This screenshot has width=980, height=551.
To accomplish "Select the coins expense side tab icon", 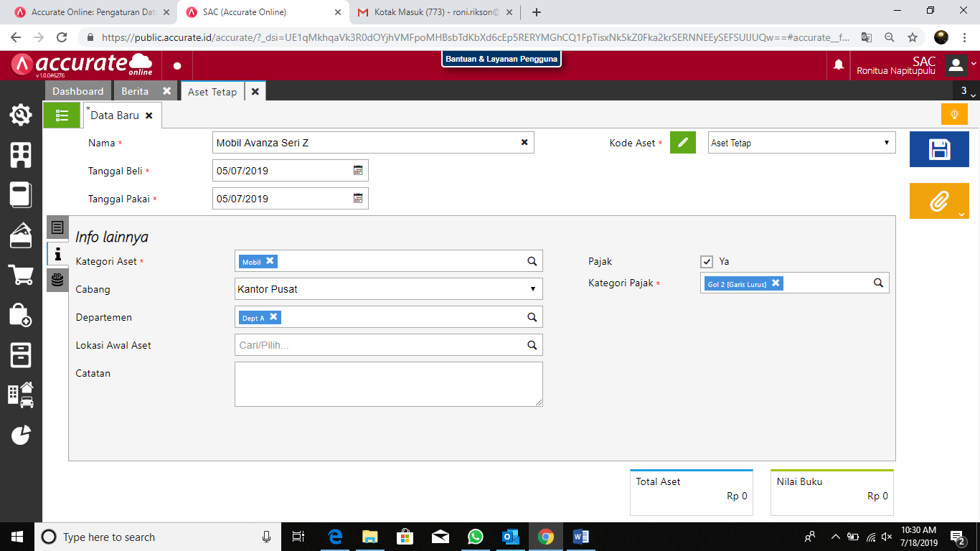I will coord(57,280).
